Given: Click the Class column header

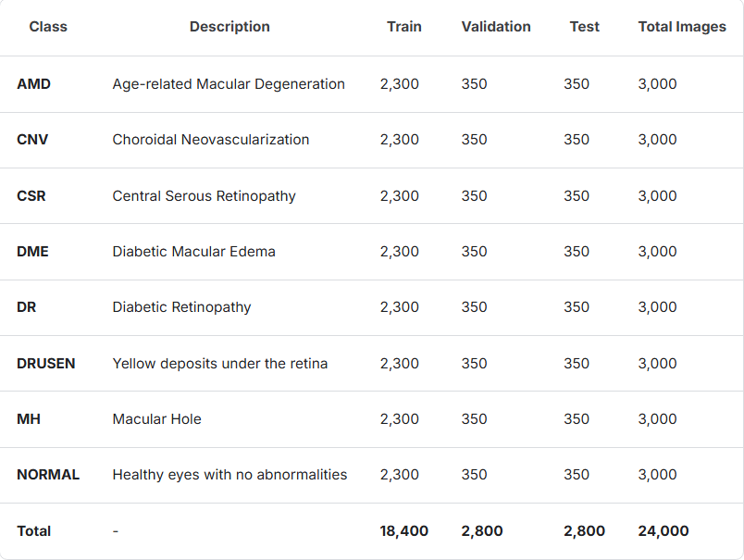Looking at the screenshot, I should (48, 27).
